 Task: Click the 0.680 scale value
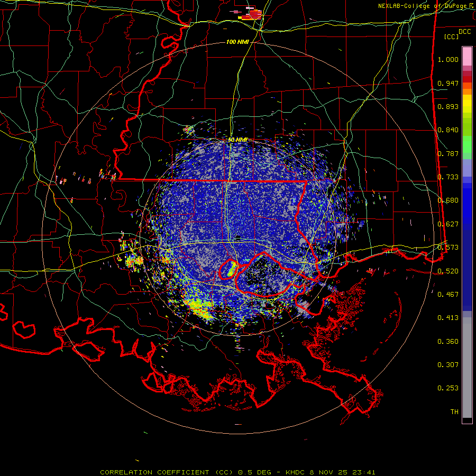click(x=448, y=200)
